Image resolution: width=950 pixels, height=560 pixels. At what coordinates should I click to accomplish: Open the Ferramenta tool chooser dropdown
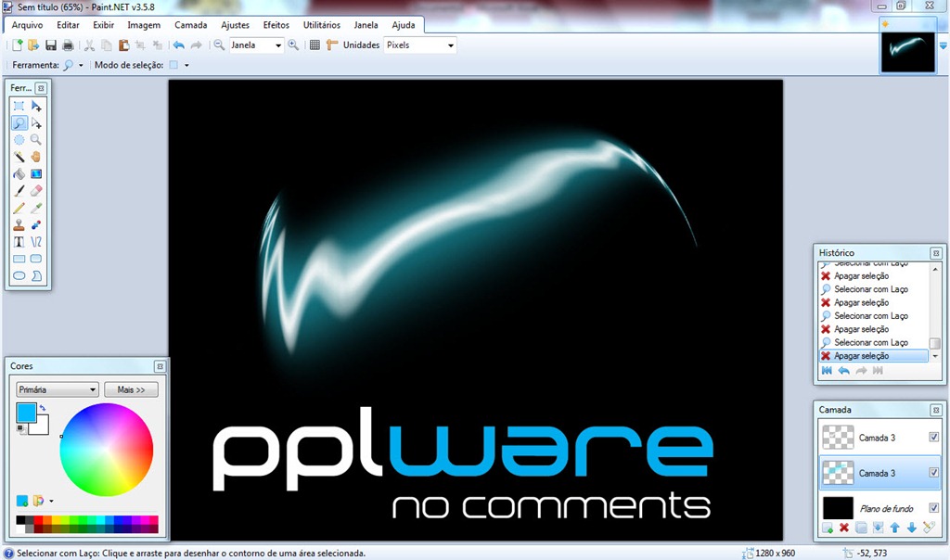pos(81,66)
